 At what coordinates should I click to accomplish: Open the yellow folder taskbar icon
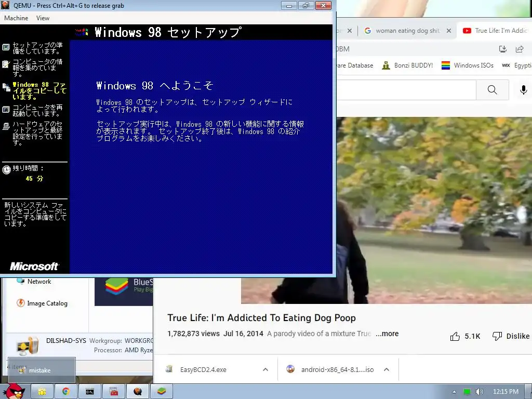tap(42, 392)
